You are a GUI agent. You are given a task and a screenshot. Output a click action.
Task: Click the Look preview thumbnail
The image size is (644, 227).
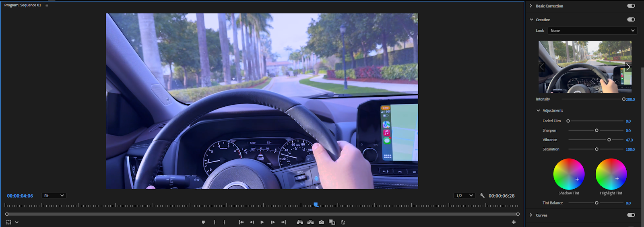(585, 67)
